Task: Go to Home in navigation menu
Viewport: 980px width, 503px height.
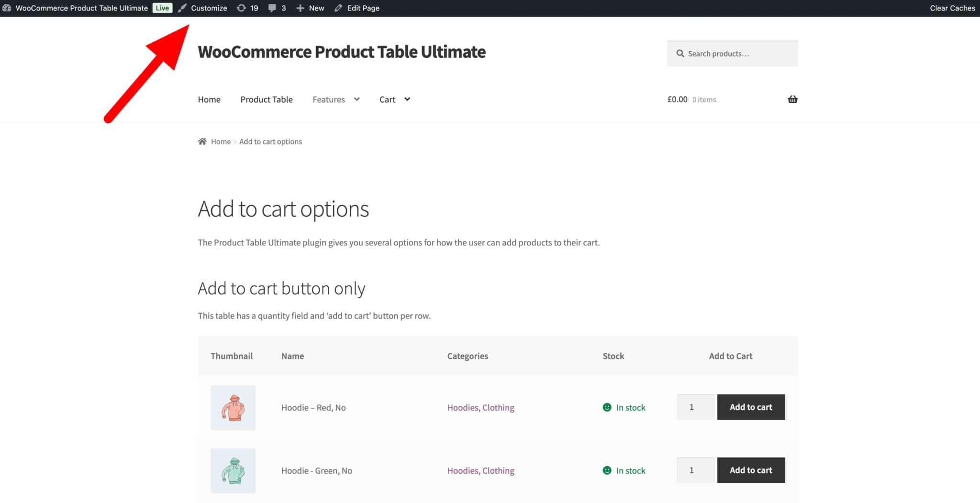Action: pyautogui.click(x=209, y=99)
